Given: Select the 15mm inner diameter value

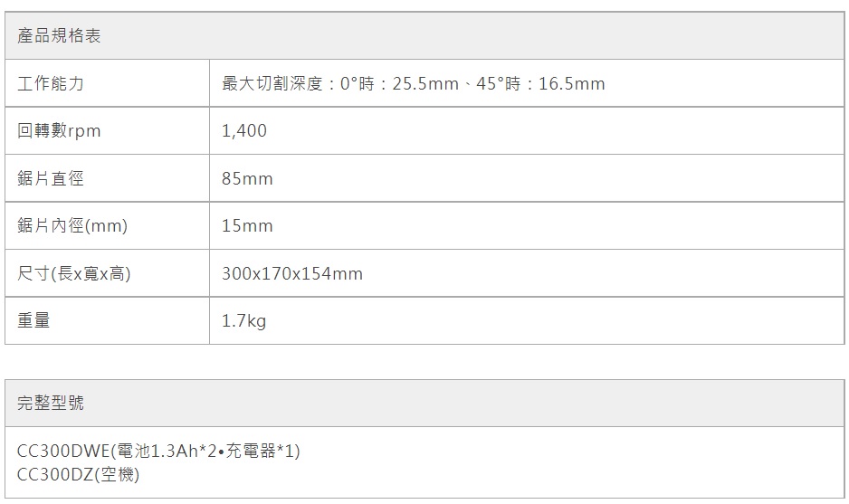Looking at the screenshot, I should pyautogui.click(x=247, y=226).
